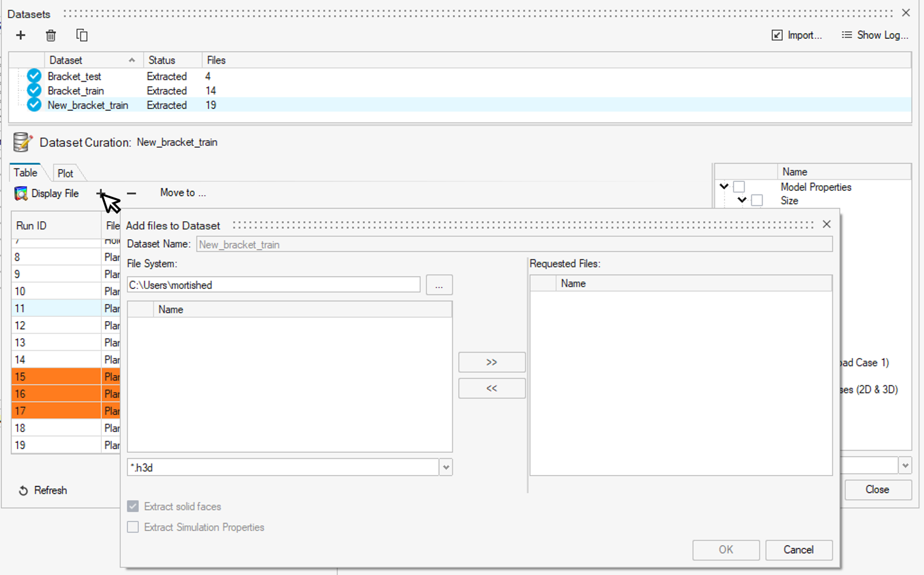Click the >> add to requested files button
This screenshot has height=575, width=924.
[x=492, y=362]
